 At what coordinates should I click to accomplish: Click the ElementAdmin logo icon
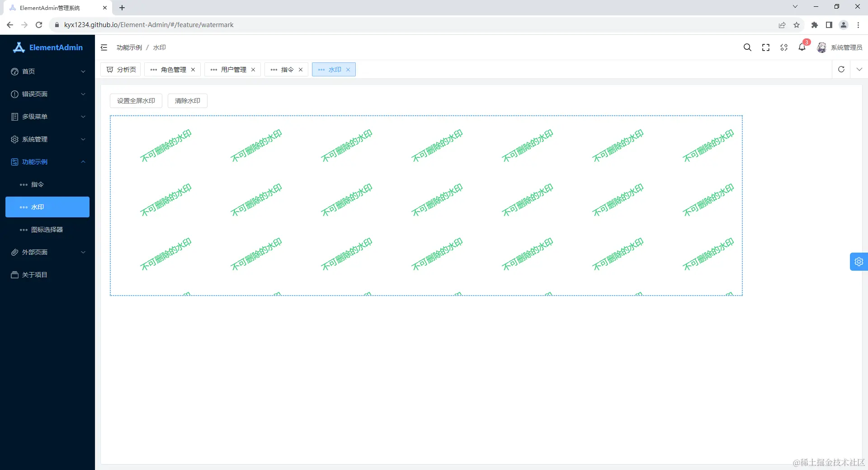pyautogui.click(x=19, y=47)
